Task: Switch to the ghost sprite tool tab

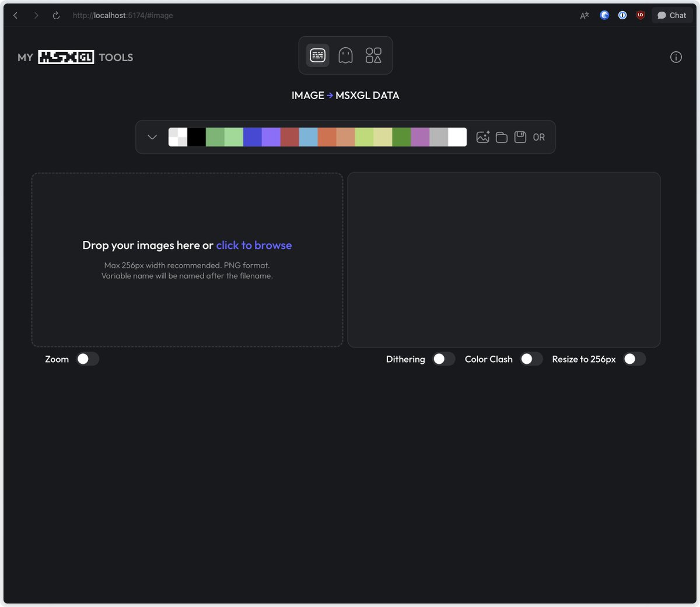Action: pos(346,55)
